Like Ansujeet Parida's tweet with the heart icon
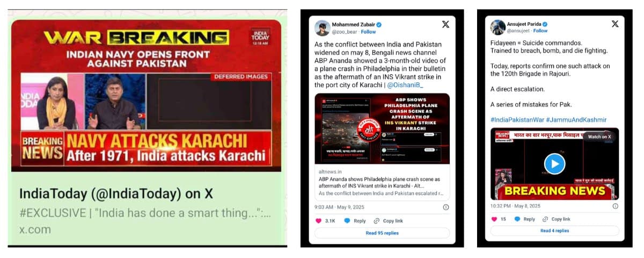644x258 pixels. coord(495,219)
